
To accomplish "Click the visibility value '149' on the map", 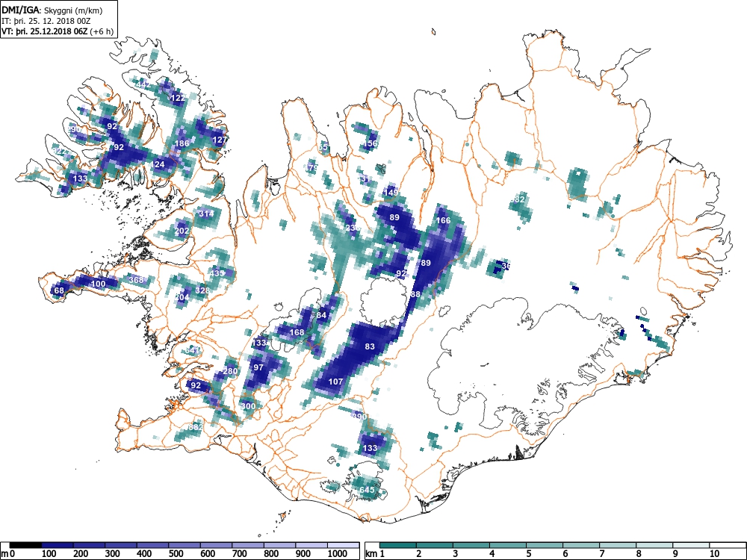I will [x=391, y=193].
